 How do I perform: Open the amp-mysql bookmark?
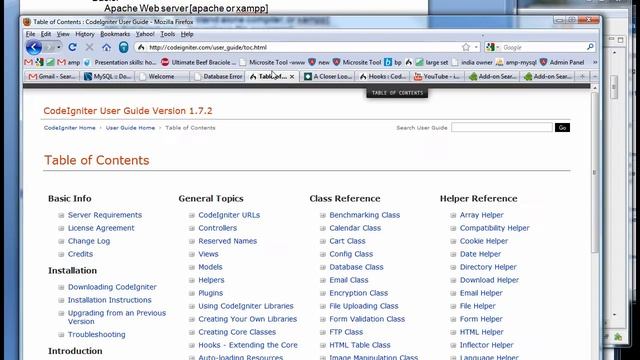click(x=516, y=62)
